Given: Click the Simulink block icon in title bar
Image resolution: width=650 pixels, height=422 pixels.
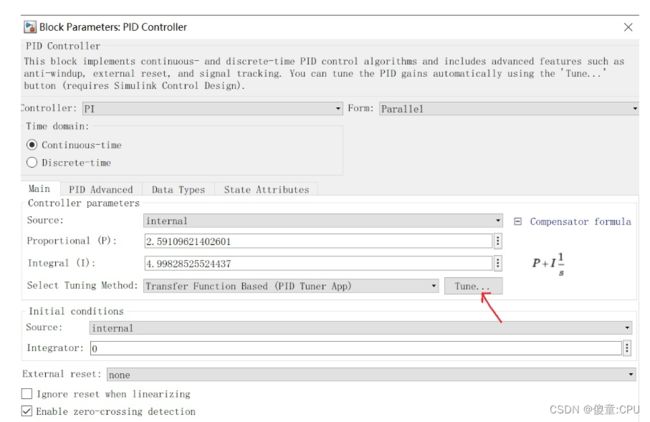Looking at the screenshot, I should pyautogui.click(x=30, y=27).
